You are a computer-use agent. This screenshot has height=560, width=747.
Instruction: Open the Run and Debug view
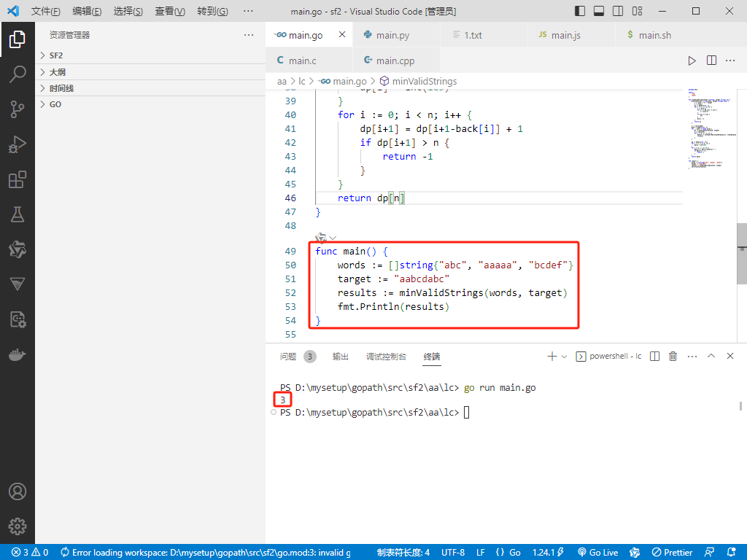click(18, 144)
